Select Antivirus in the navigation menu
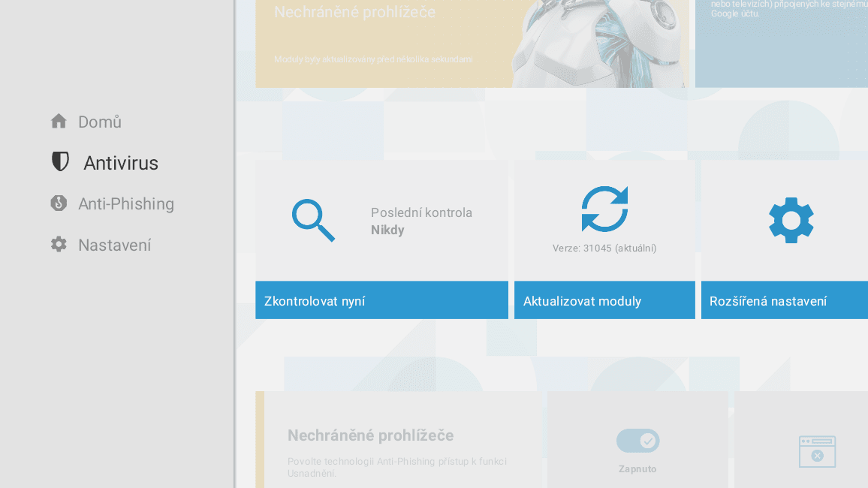The height and width of the screenshot is (488, 868). pos(122,162)
